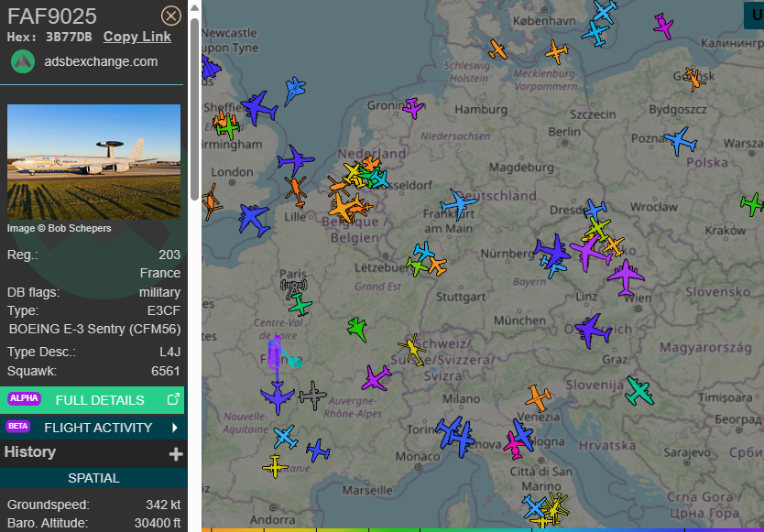Image resolution: width=764 pixels, height=532 pixels.
Task: Open FULL DETAILS alpha page
Action: [x=93, y=400]
